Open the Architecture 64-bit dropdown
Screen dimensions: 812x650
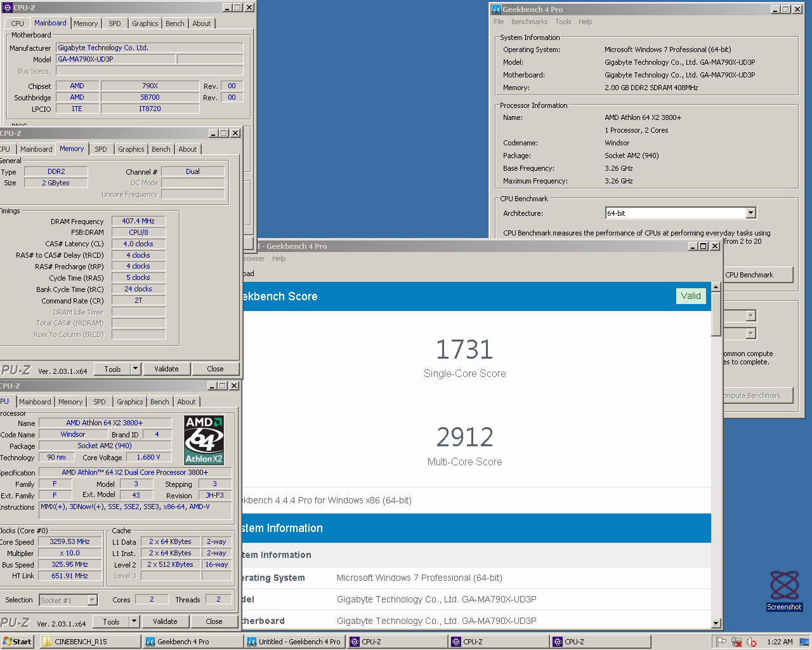pyautogui.click(x=751, y=213)
